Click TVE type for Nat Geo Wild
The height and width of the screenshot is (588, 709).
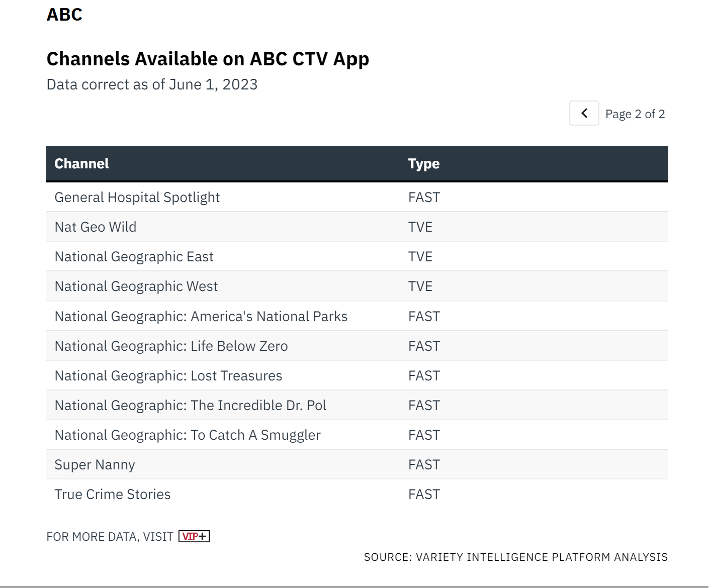(x=420, y=227)
